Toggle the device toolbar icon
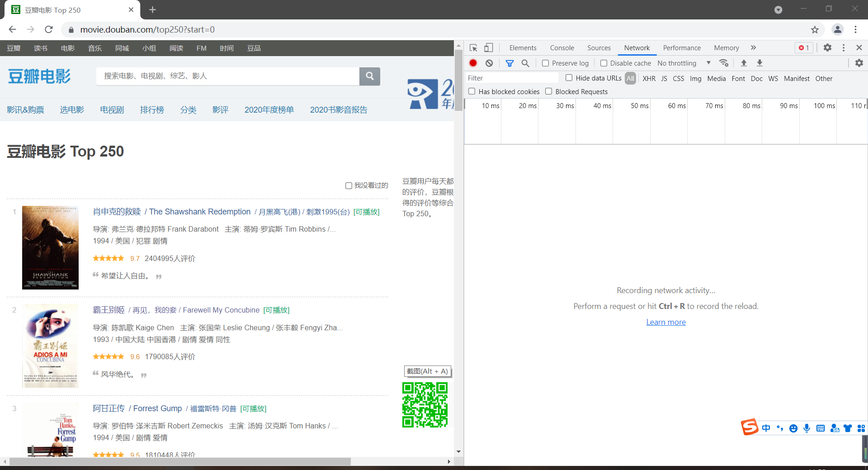This screenshot has height=470, width=868. pyautogui.click(x=488, y=48)
